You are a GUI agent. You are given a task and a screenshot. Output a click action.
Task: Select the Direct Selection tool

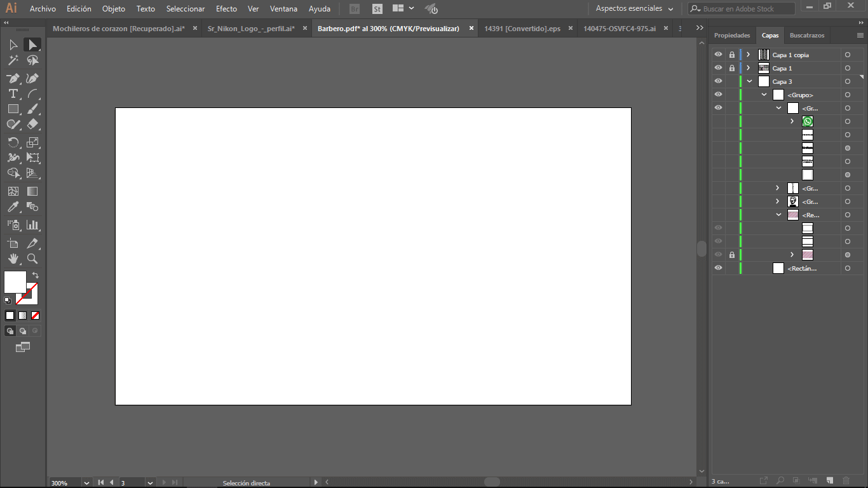tap(32, 44)
